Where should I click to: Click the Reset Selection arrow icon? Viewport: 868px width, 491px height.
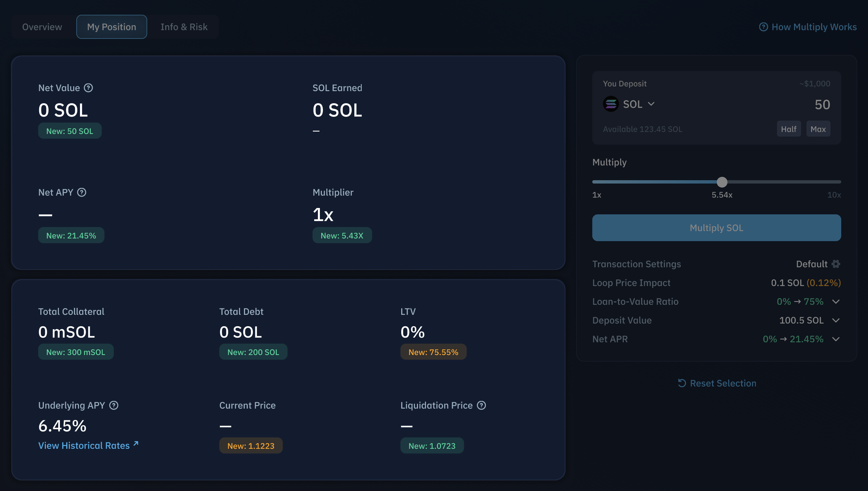(x=682, y=383)
